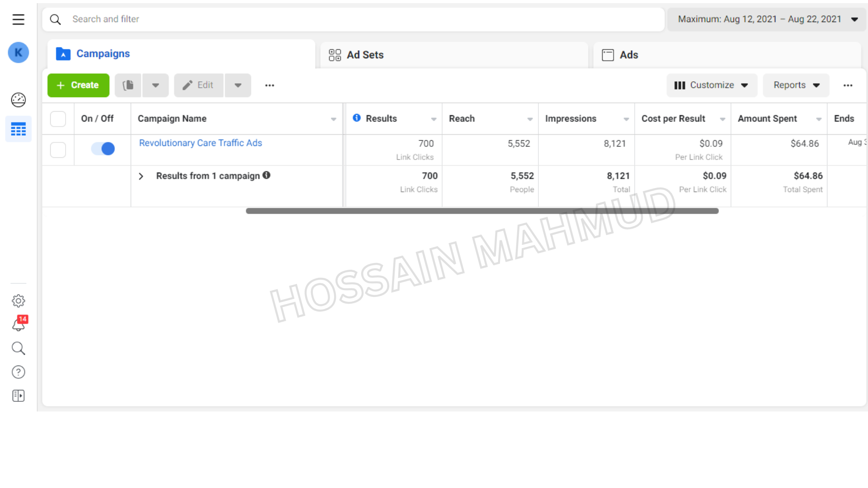The height and width of the screenshot is (488, 868).
Task: Check the Revolutionary Care Traffic Ads row checkbox
Action: click(58, 150)
